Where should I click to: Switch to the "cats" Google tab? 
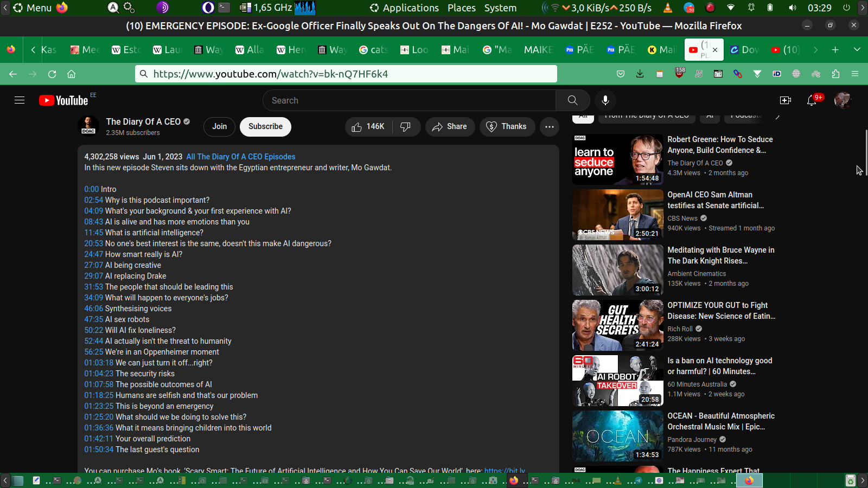[374, 49]
